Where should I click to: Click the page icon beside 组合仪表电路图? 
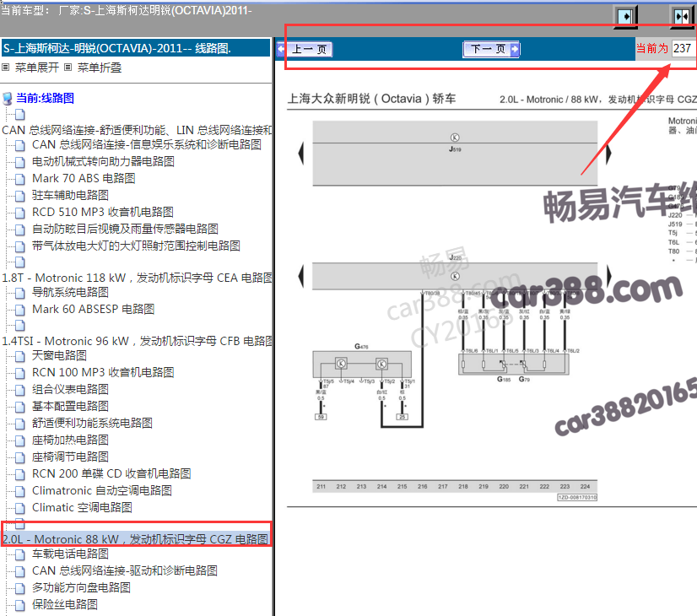(20, 390)
